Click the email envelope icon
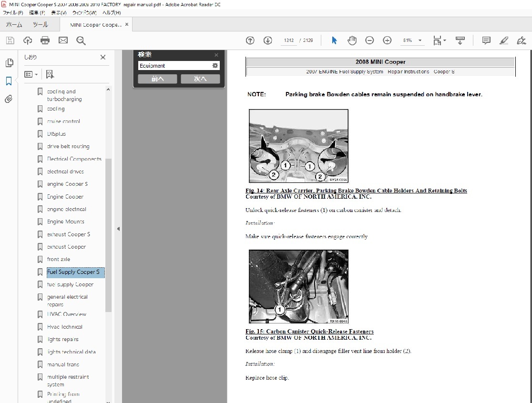 click(63, 40)
